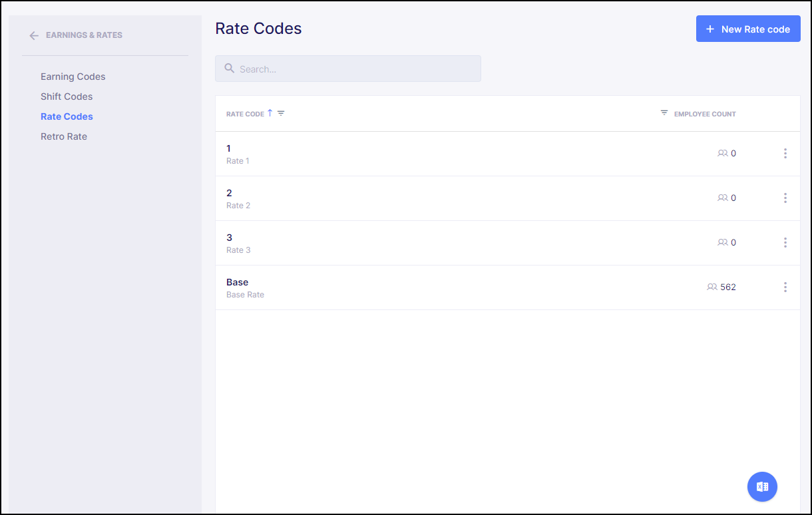Open the Base rate code entry
This screenshot has width=812, height=515.
tap(237, 281)
